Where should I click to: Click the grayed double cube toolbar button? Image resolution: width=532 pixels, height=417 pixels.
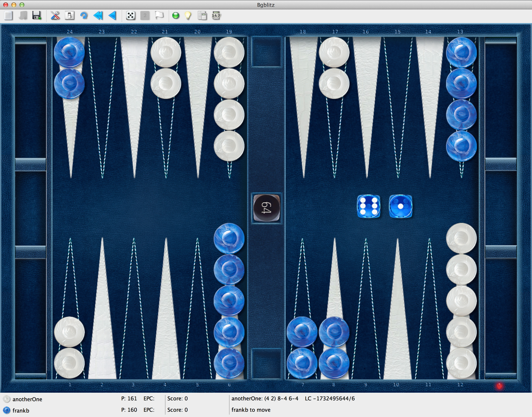[x=145, y=16]
